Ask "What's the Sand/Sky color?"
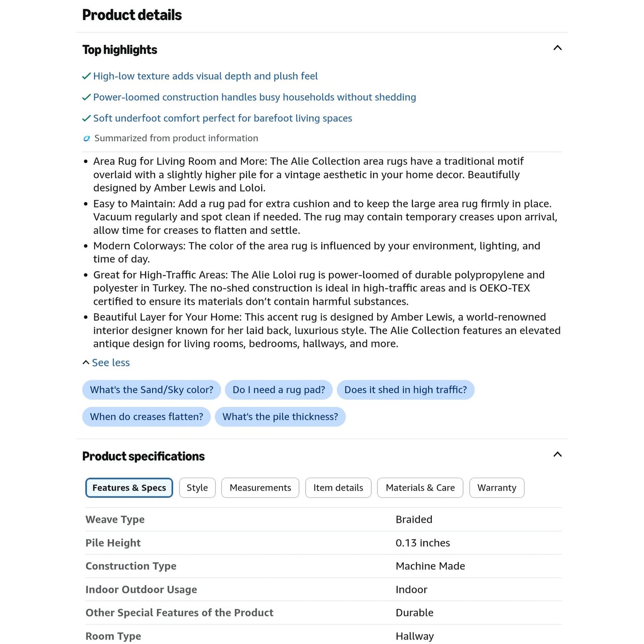 pos(152,390)
